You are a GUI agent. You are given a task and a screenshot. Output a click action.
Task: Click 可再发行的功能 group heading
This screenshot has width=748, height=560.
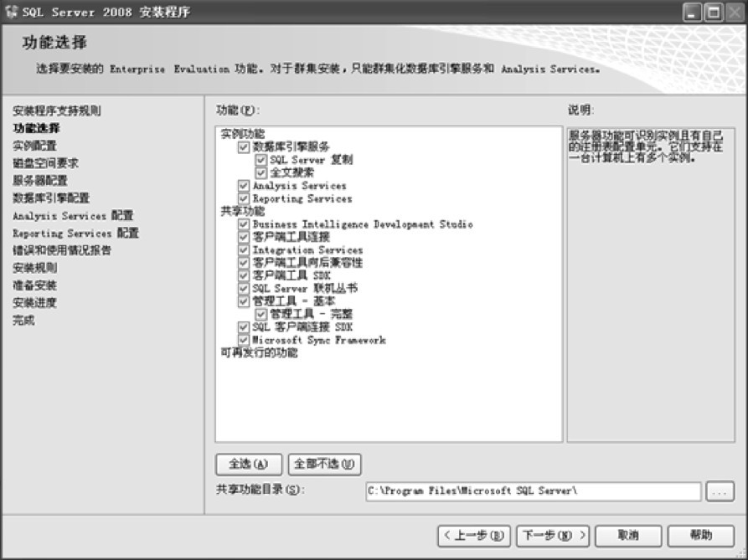point(259,352)
